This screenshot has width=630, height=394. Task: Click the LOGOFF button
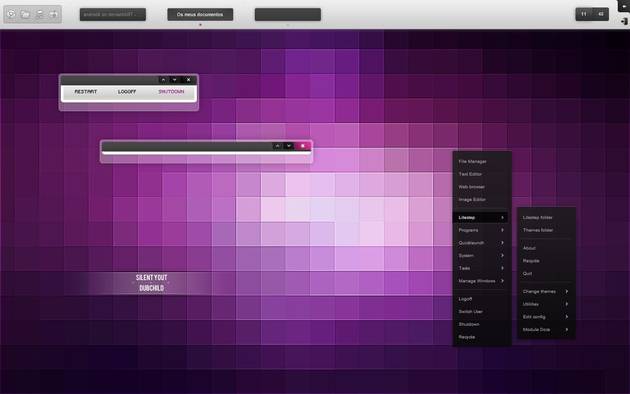127,92
